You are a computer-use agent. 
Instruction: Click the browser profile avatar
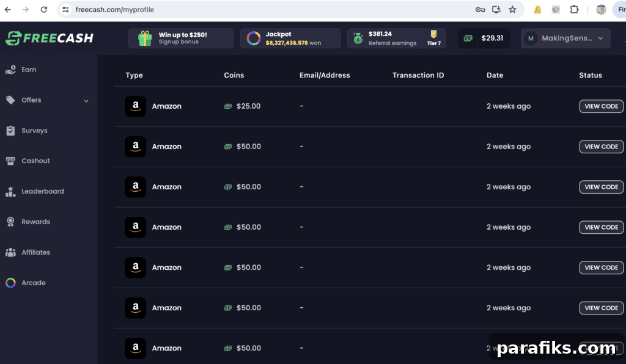point(601,10)
